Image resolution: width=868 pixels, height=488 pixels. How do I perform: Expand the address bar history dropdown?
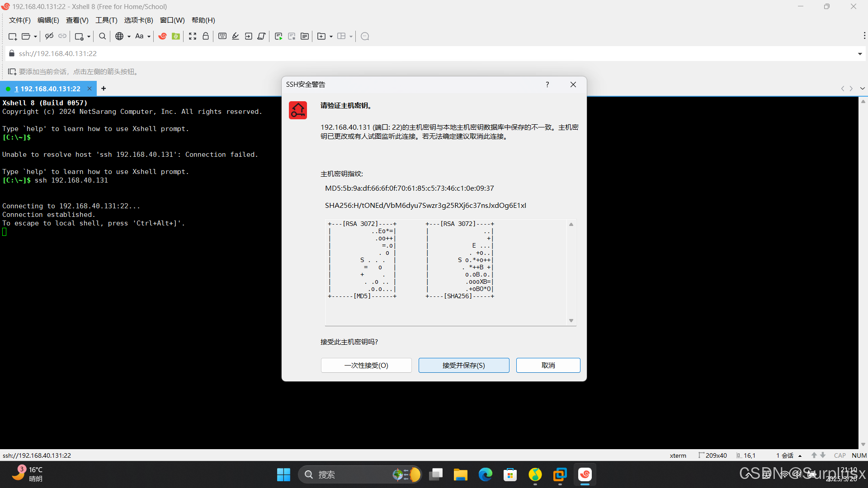[859, 54]
